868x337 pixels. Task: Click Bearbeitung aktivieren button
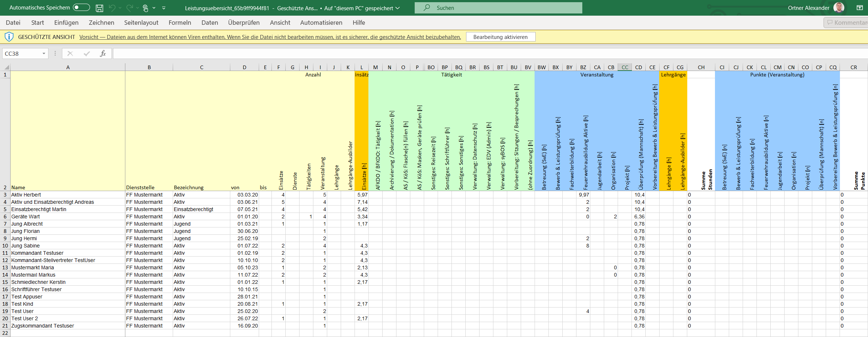500,37
